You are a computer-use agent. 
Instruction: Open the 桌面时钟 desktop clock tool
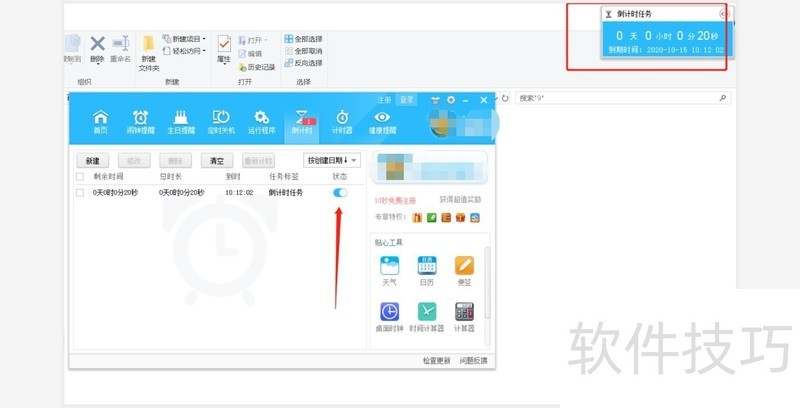389,317
